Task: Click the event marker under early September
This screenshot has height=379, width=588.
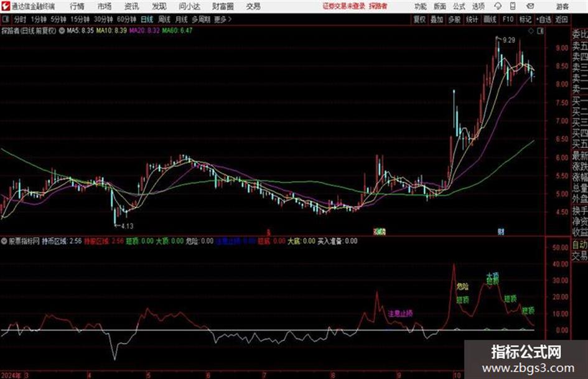Action: (380, 232)
